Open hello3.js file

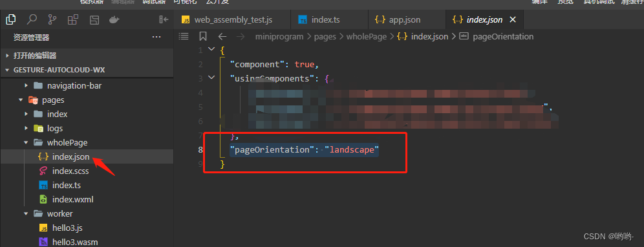[87, 228]
